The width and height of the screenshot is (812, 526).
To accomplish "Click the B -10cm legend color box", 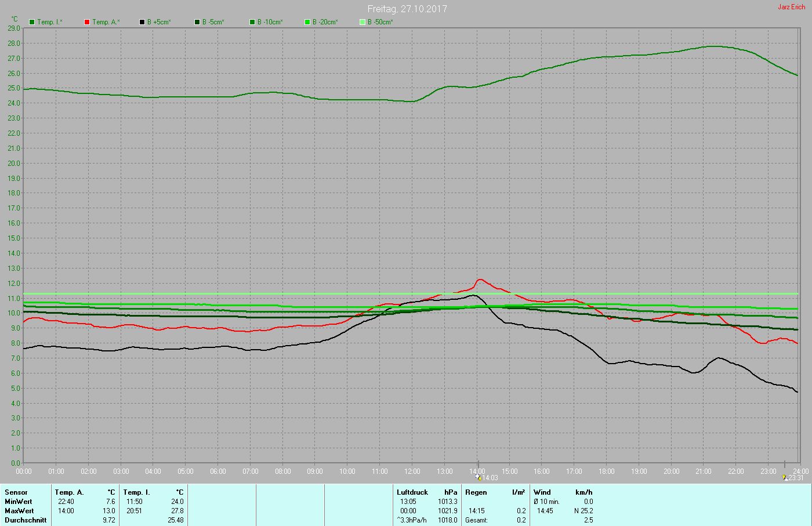I will [x=252, y=22].
